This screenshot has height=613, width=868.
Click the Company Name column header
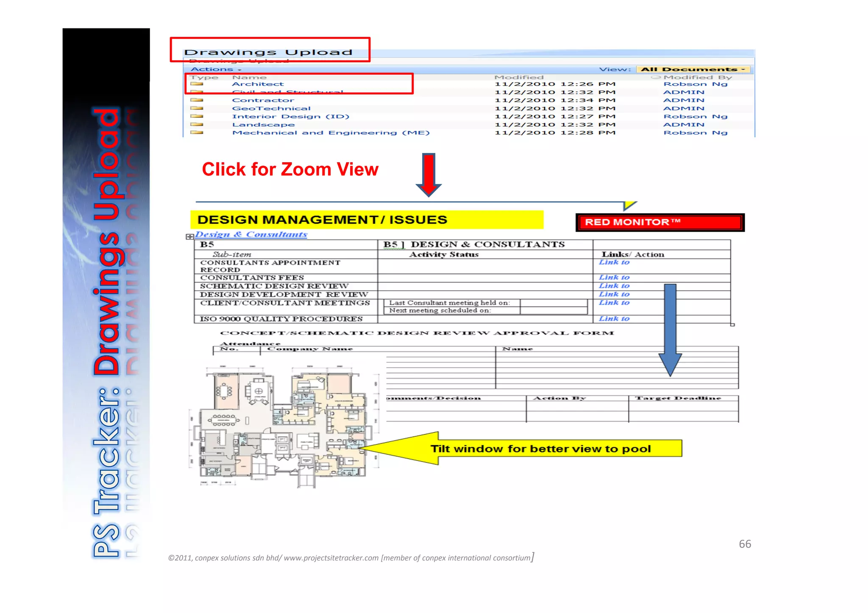[310, 349]
